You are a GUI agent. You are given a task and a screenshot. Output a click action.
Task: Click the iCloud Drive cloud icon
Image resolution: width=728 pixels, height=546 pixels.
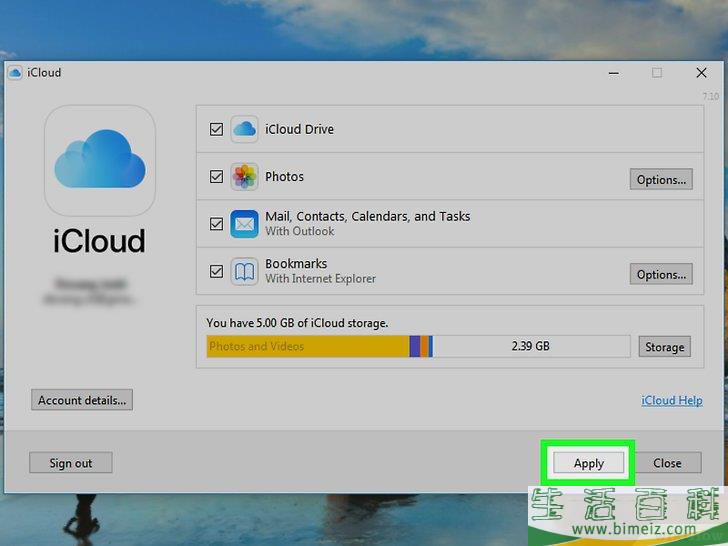coord(244,129)
